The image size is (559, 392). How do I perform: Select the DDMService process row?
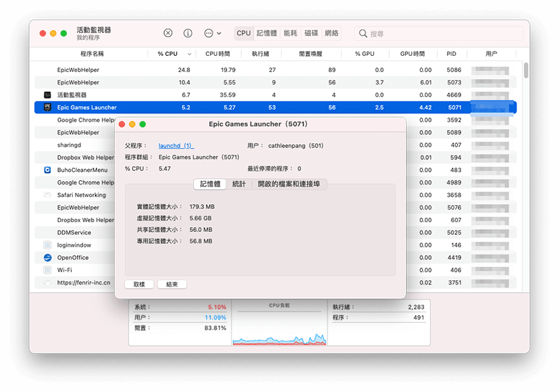pyautogui.click(x=75, y=233)
